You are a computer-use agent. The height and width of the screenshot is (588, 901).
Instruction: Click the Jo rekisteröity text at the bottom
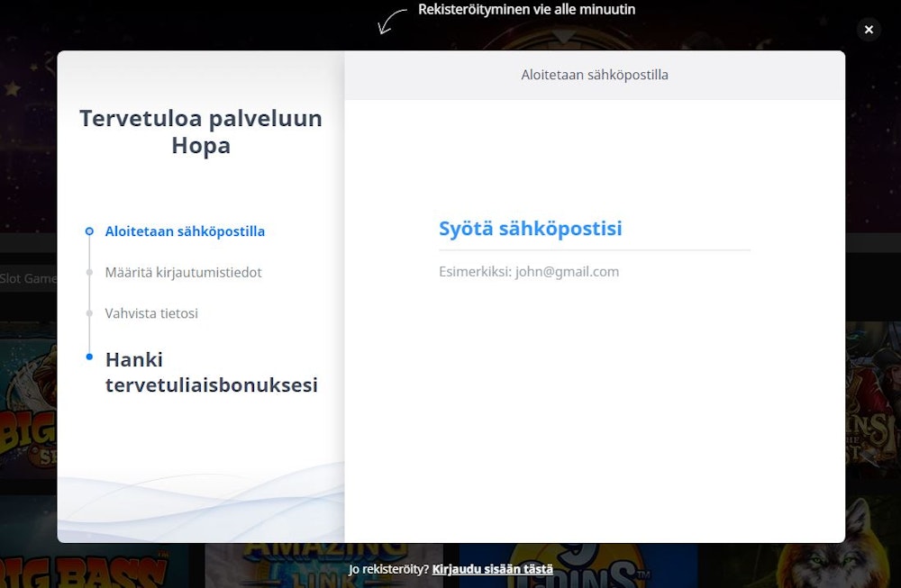tap(387, 569)
